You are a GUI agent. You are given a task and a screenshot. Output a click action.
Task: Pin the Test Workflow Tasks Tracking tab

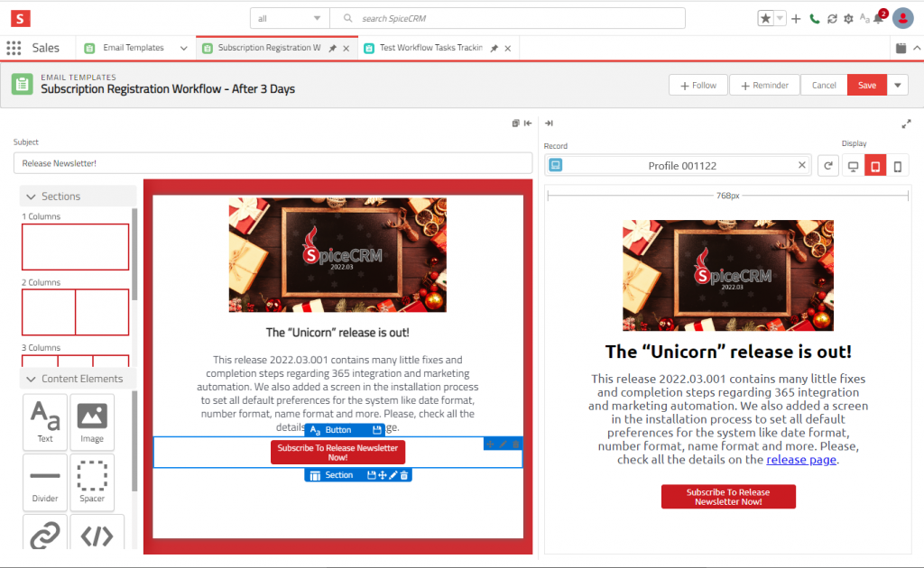(x=494, y=49)
